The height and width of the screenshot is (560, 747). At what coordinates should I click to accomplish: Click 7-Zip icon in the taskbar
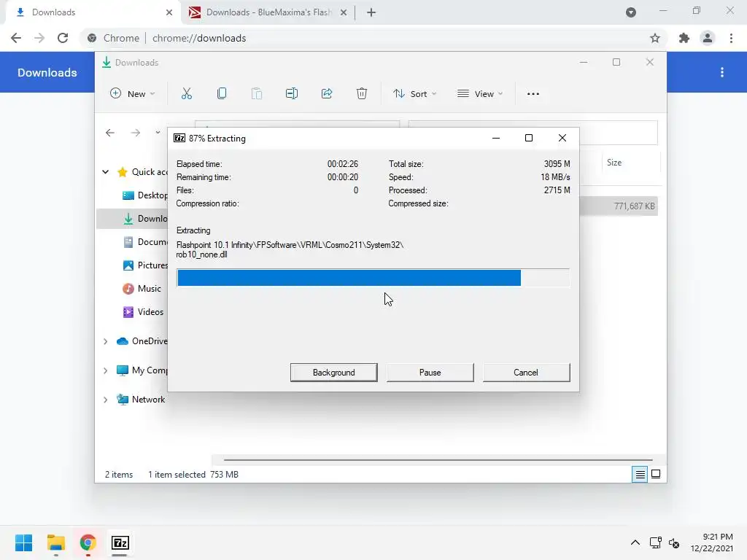[120, 542]
